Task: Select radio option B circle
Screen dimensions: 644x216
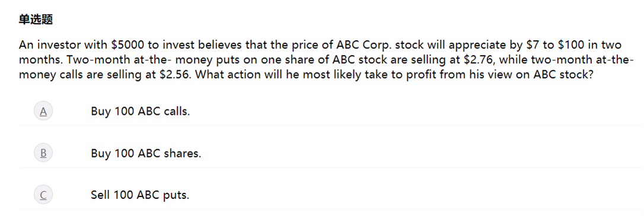Action: (x=43, y=153)
